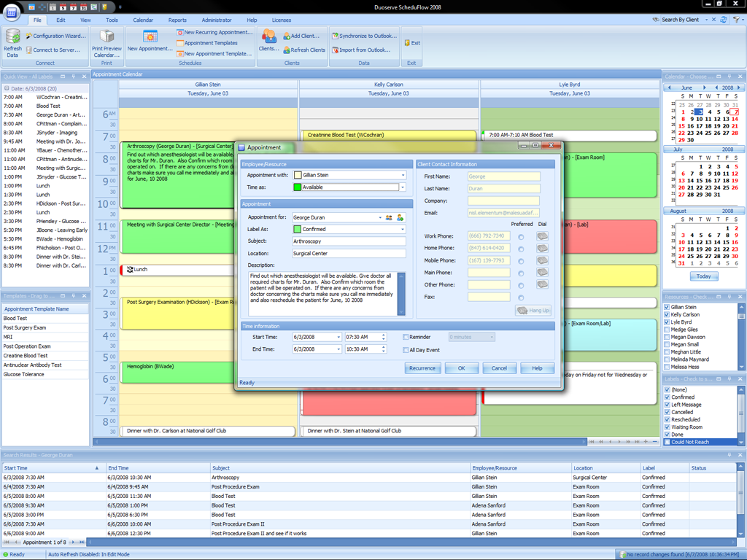Click the Today button in calendar panel
This screenshot has height=560, width=747.
point(703,276)
